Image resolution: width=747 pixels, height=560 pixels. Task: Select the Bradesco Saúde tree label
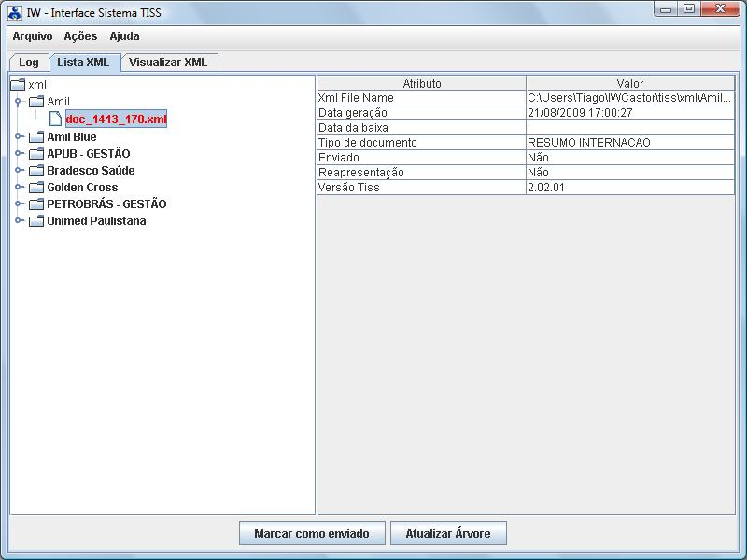click(91, 171)
